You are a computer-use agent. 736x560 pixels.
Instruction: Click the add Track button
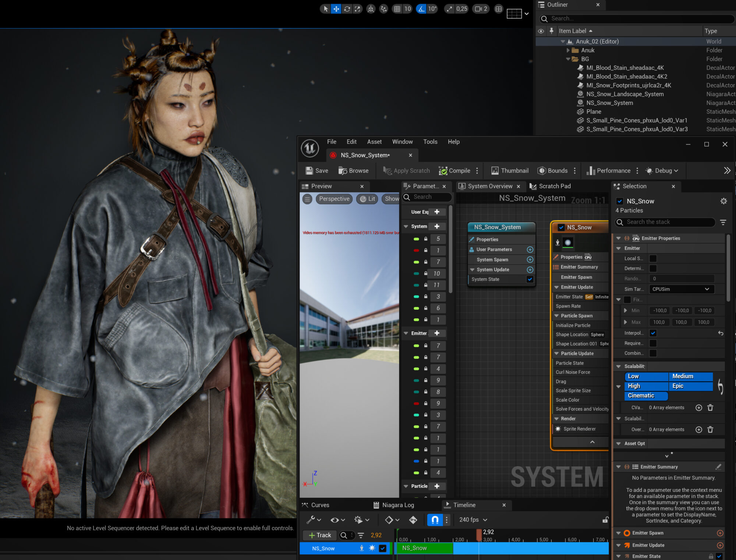[x=319, y=535]
